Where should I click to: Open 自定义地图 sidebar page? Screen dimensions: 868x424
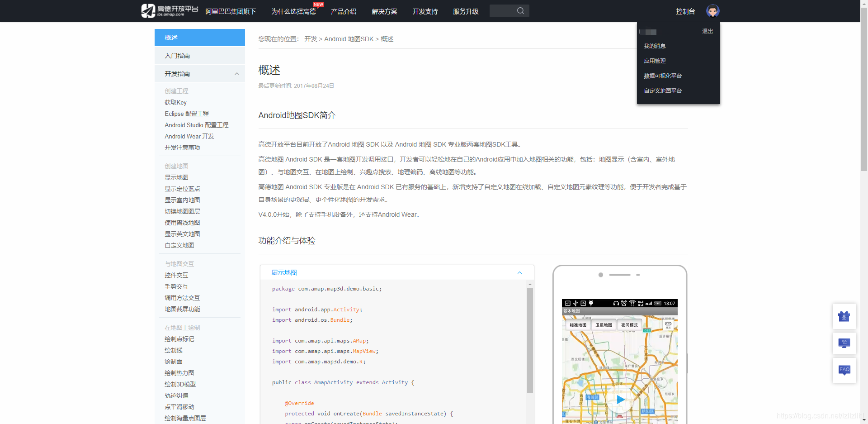[179, 245]
